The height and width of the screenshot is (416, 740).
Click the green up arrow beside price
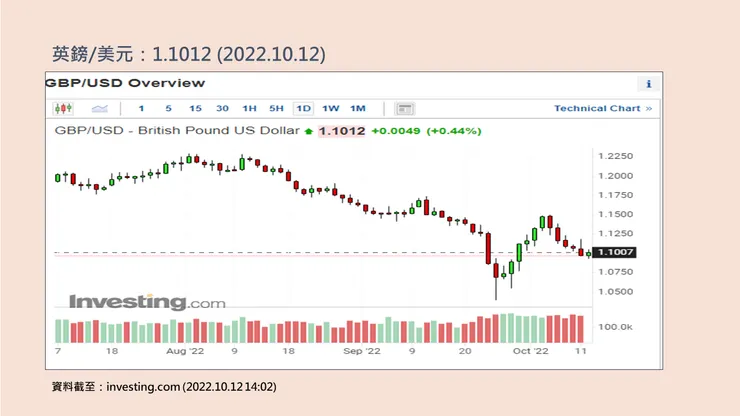click(309, 131)
